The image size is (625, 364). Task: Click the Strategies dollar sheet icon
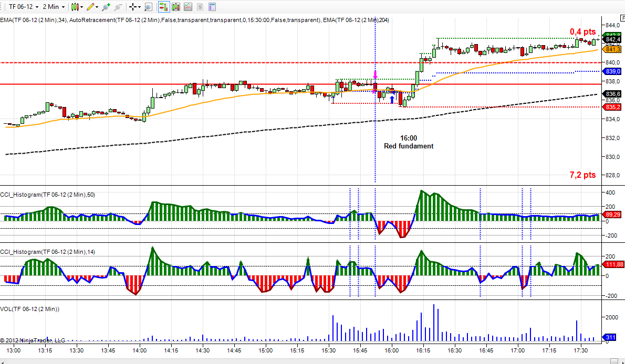click(x=200, y=7)
